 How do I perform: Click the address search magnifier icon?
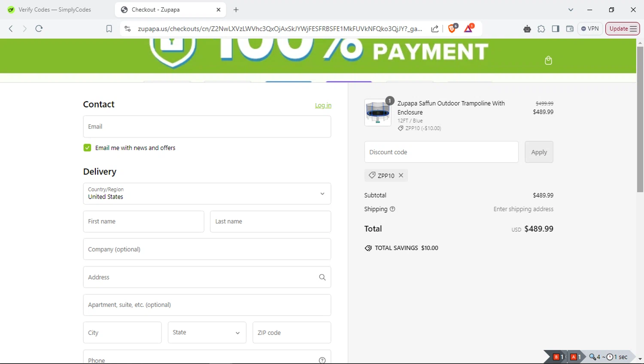click(322, 277)
